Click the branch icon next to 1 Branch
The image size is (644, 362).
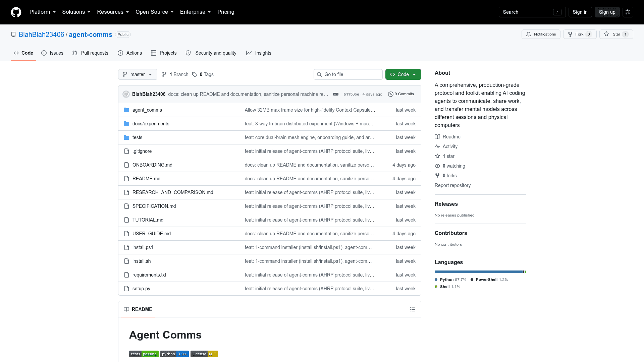point(164,74)
